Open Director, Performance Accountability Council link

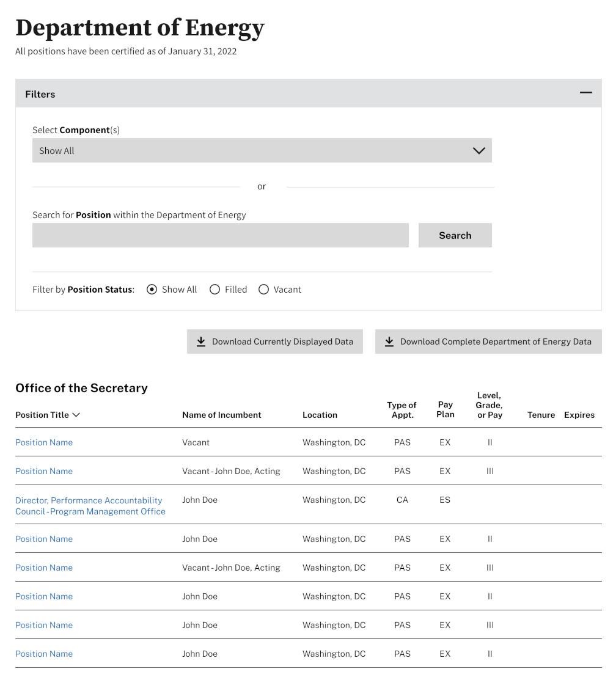(90, 506)
